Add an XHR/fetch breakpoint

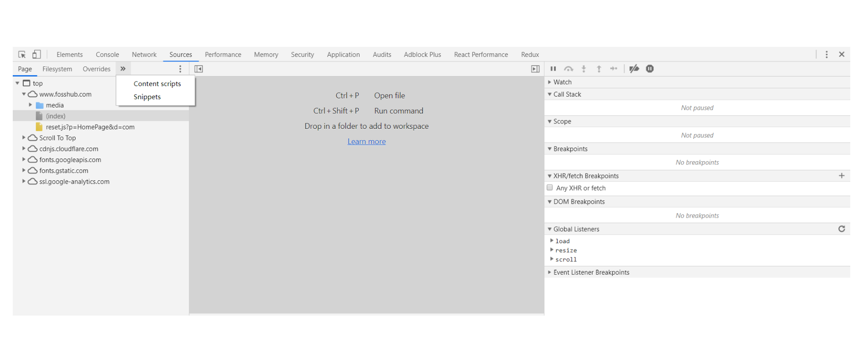(842, 176)
